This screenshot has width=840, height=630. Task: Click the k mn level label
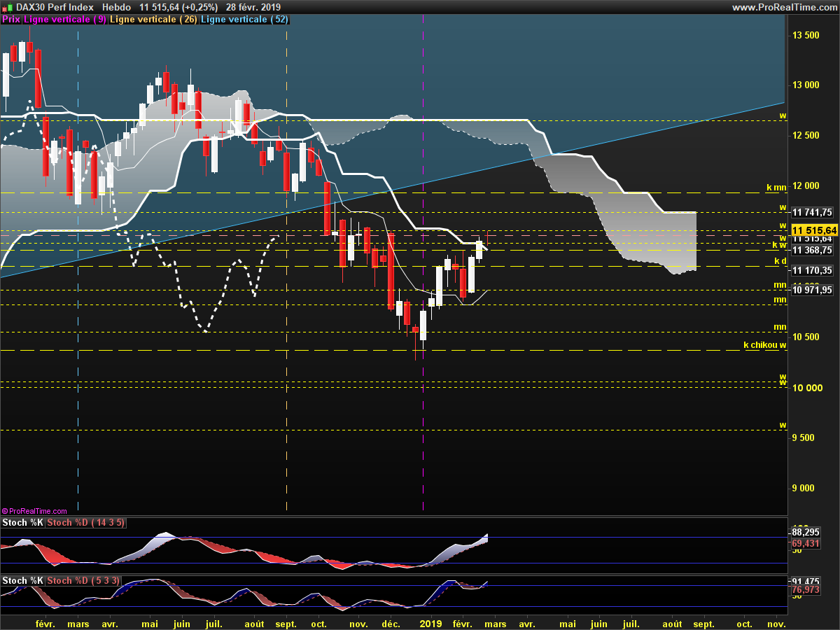pos(777,188)
